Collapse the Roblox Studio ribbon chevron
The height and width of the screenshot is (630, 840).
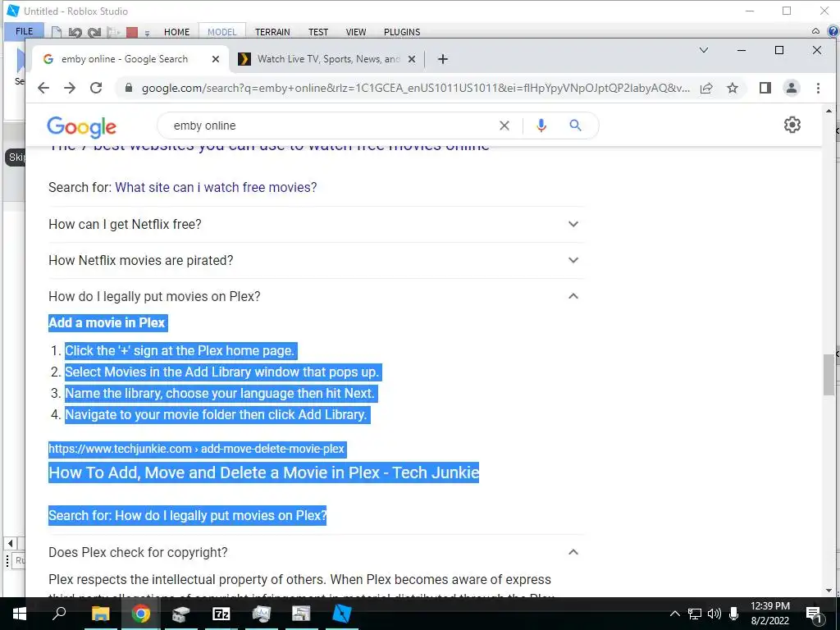point(815,31)
